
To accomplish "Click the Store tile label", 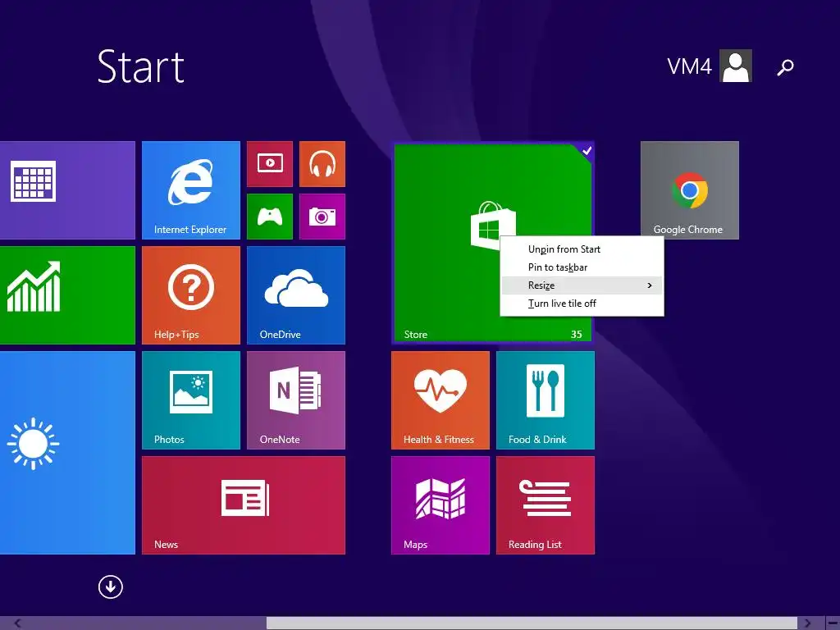I will [x=416, y=335].
